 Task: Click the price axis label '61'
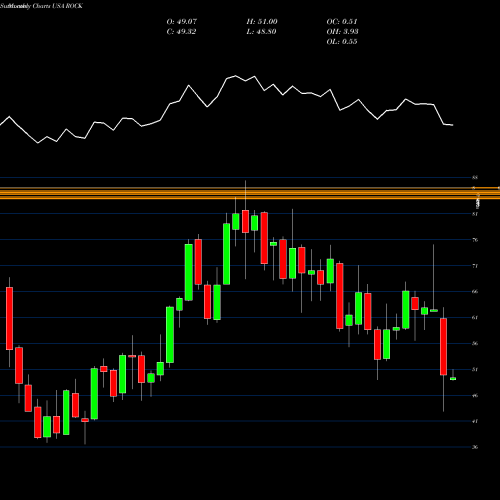pos(475,318)
